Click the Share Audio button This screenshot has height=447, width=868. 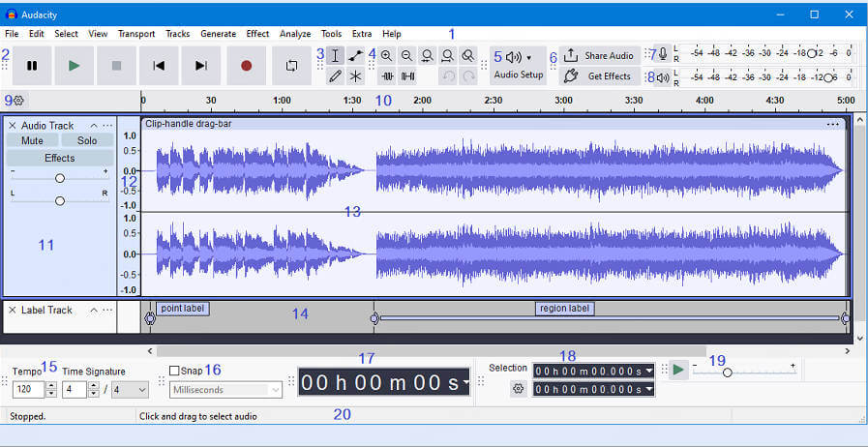[600, 56]
